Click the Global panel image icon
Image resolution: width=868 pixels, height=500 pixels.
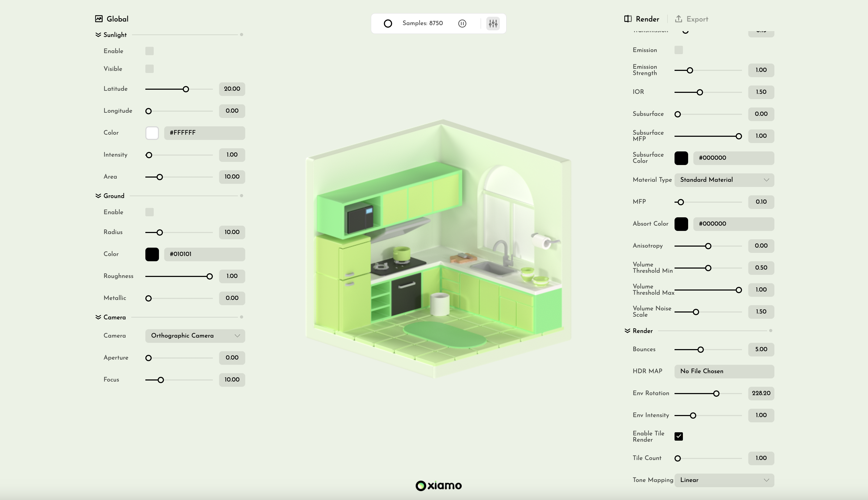(99, 19)
